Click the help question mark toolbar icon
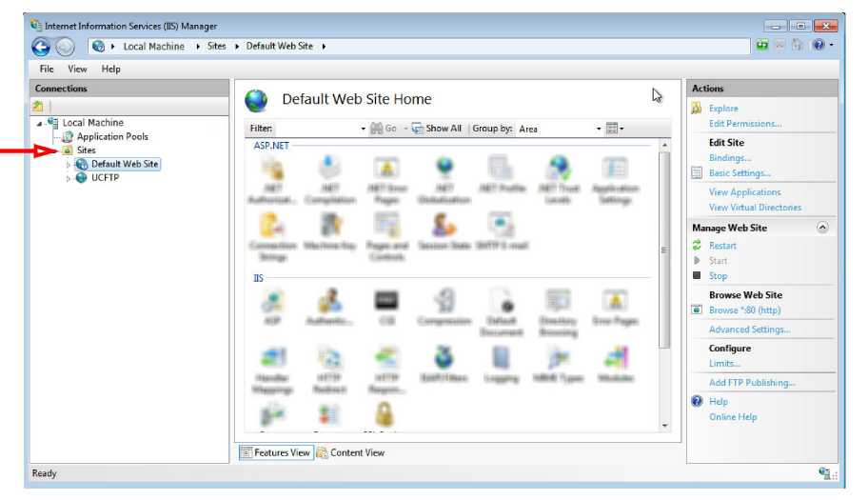This screenshot has width=868, height=500. [x=819, y=45]
